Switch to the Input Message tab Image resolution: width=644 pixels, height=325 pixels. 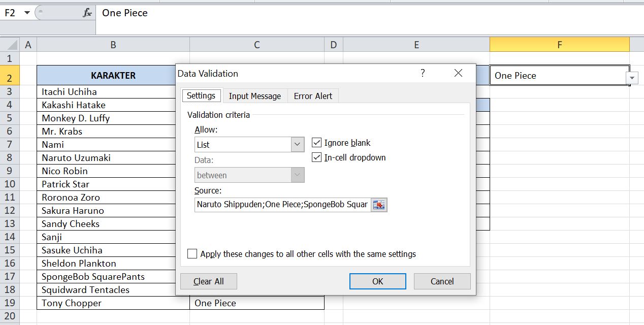(x=255, y=95)
